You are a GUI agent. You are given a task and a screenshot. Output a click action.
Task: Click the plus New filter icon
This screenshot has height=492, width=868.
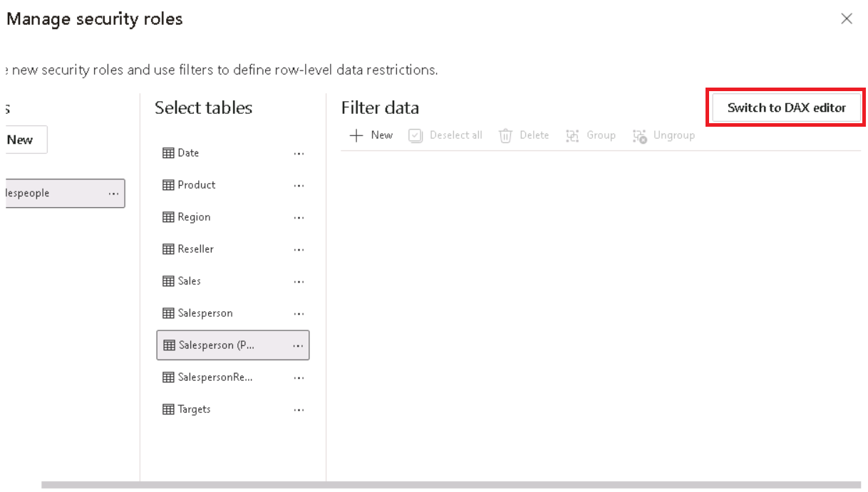[x=356, y=135]
